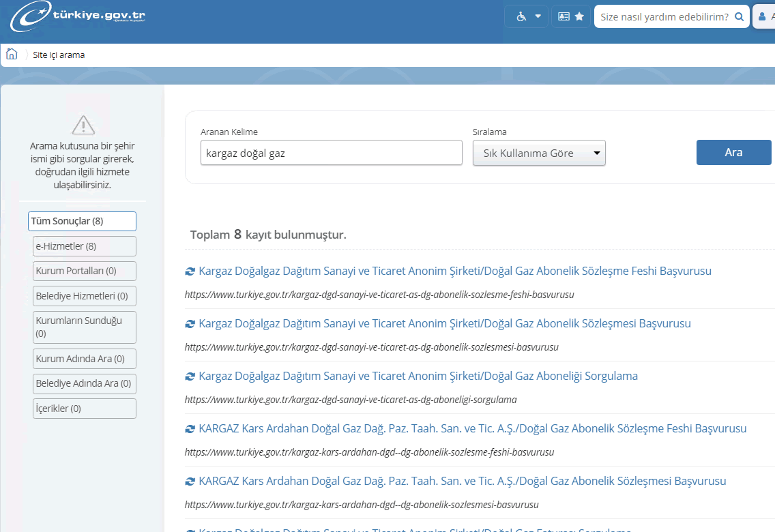The width and height of the screenshot is (775, 532).
Task: Click URL ending 'dg-aboneligi-sorgulama'
Action: 351,400
